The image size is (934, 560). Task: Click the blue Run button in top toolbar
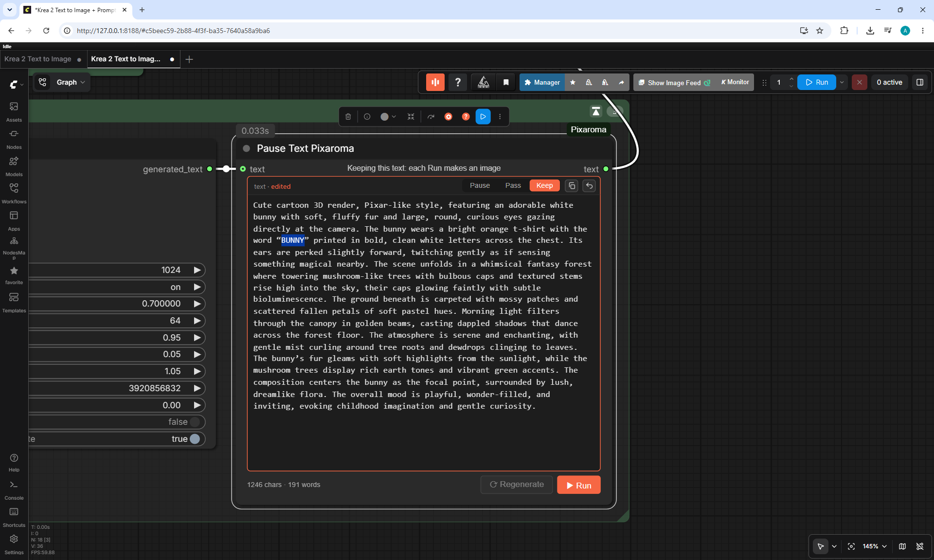817,82
